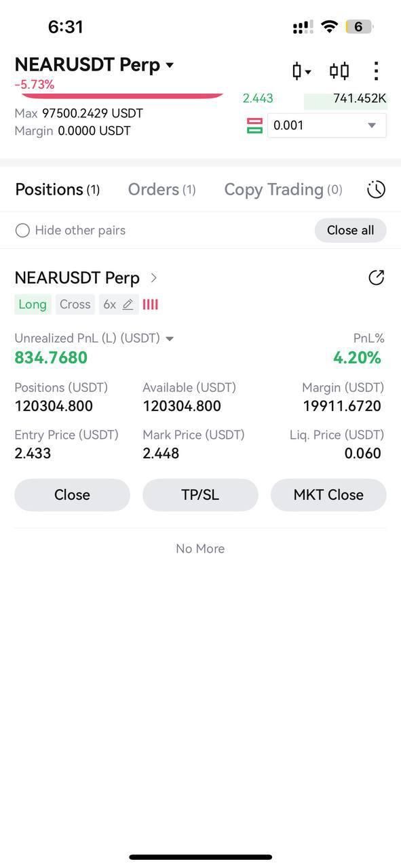Tap the TP/SL button

click(200, 495)
